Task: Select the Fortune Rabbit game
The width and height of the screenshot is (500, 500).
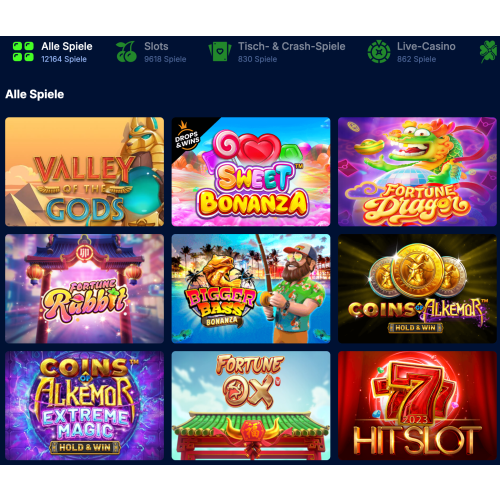Action: 84,289
